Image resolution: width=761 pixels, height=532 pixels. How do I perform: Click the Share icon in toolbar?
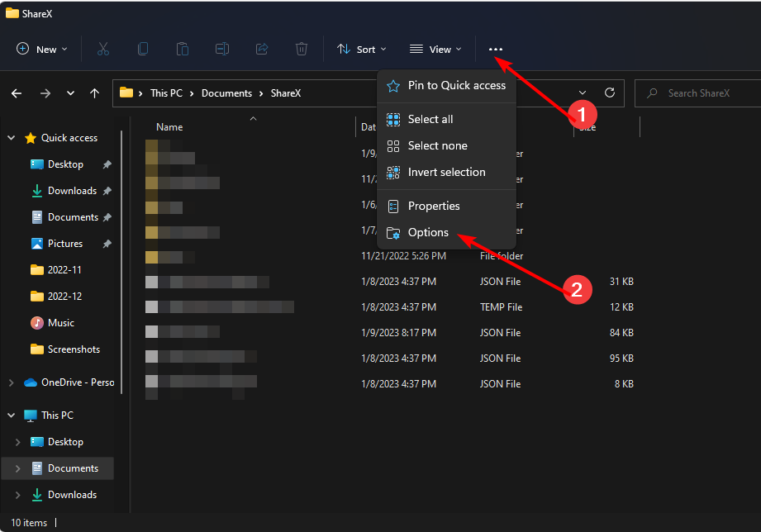click(262, 49)
